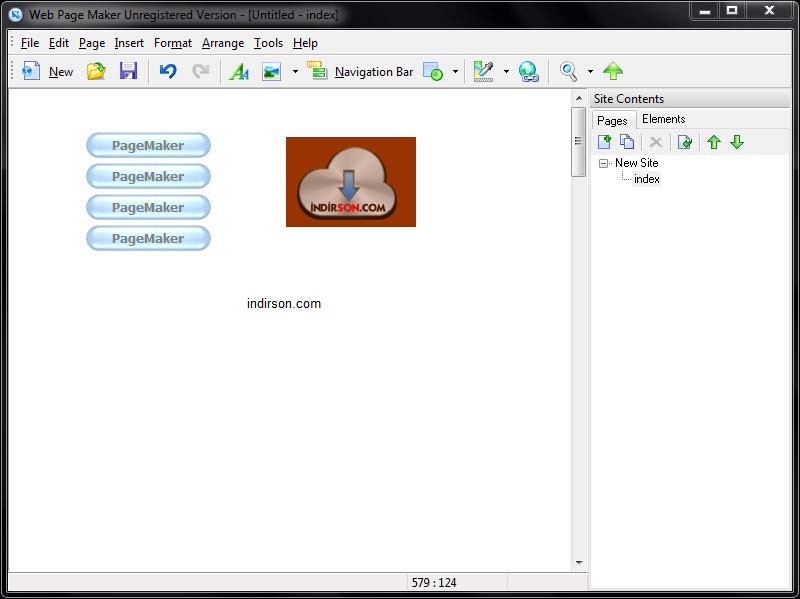
Task: Switch to the Pages tab
Action: click(612, 120)
